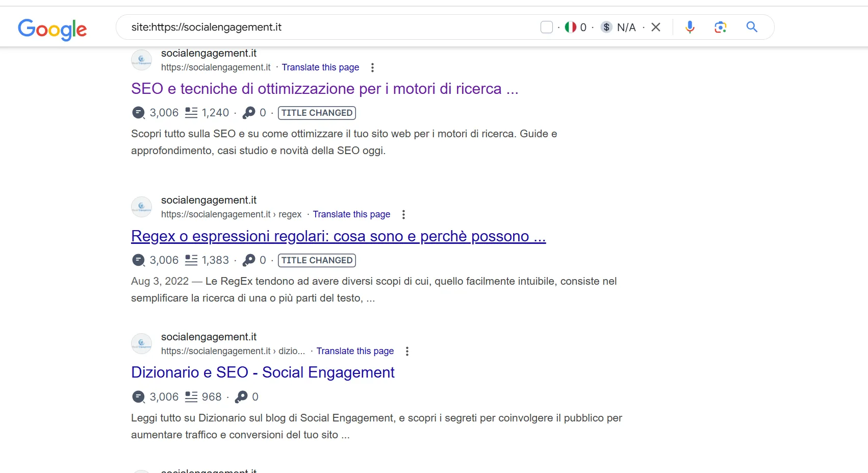Click the Italian flag icon in the extension toolbar
Viewport: 868px width, 473px height.
pos(570,27)
